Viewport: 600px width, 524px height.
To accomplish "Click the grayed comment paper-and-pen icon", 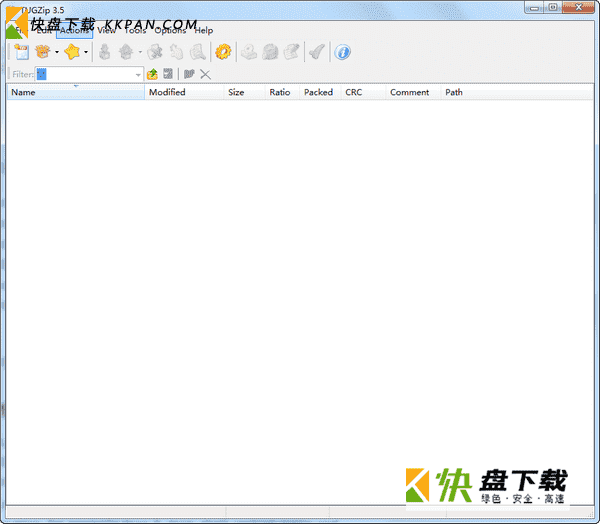I will point(292,52).
